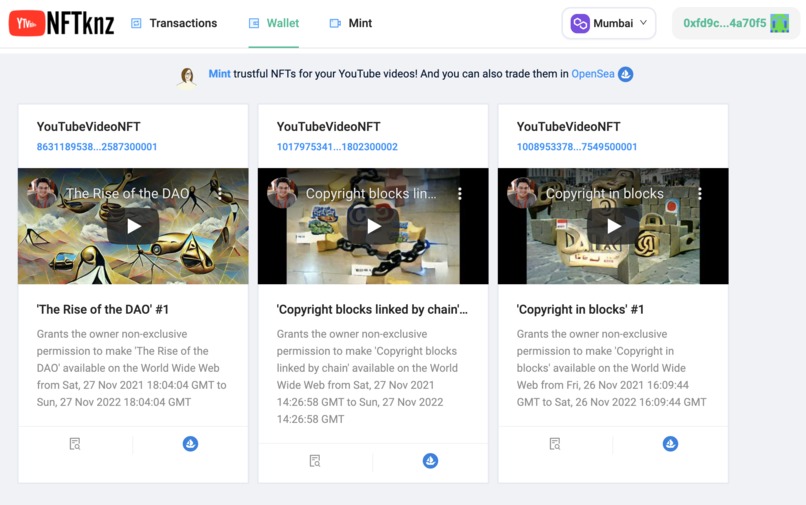Click the OpenSea boat icon in banner
The image size is (806, 505).
[626, 74]
